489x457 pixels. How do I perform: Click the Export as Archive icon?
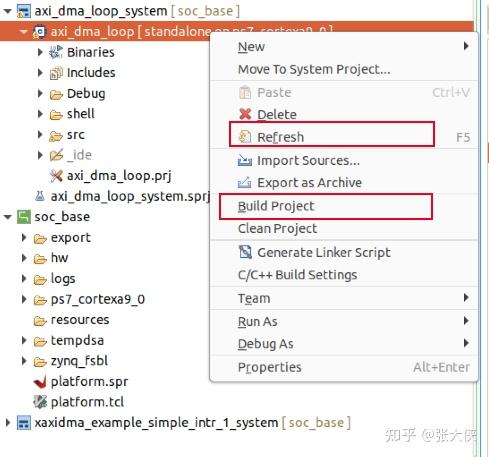(x=245, y=182)
